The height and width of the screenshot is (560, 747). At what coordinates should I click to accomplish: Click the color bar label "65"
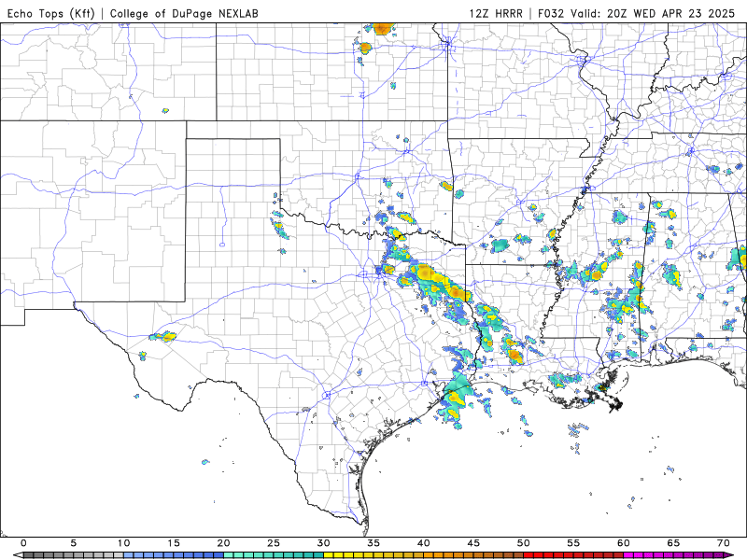(x=673, y=543)
